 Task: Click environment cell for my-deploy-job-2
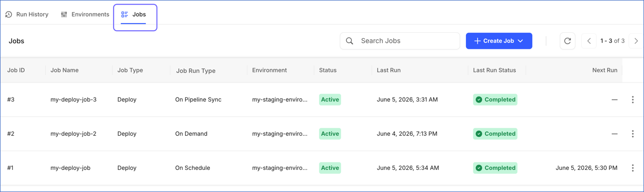coord(280,134)
